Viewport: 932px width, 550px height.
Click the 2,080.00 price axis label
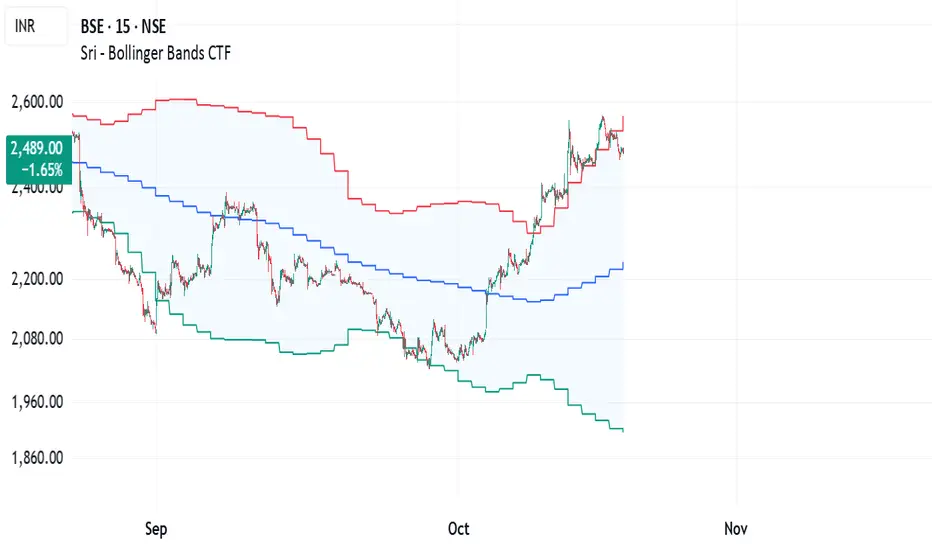(38, 338)
